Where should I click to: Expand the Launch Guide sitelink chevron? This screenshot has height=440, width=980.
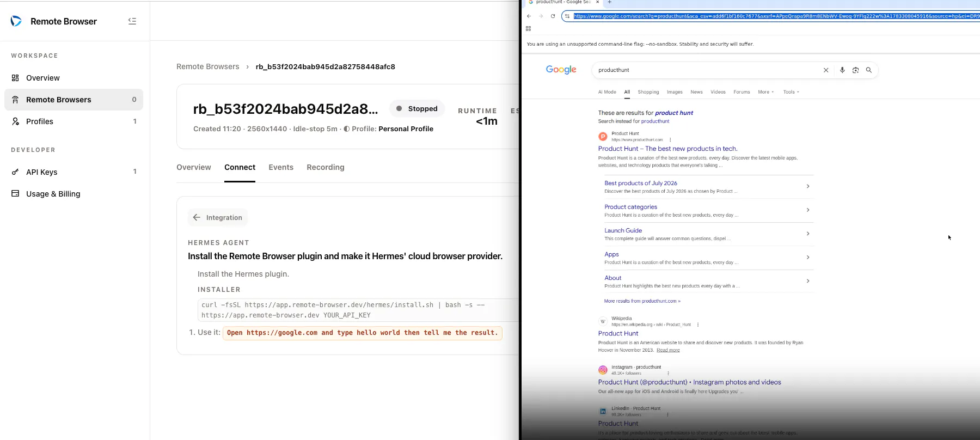tap(808, 234)
